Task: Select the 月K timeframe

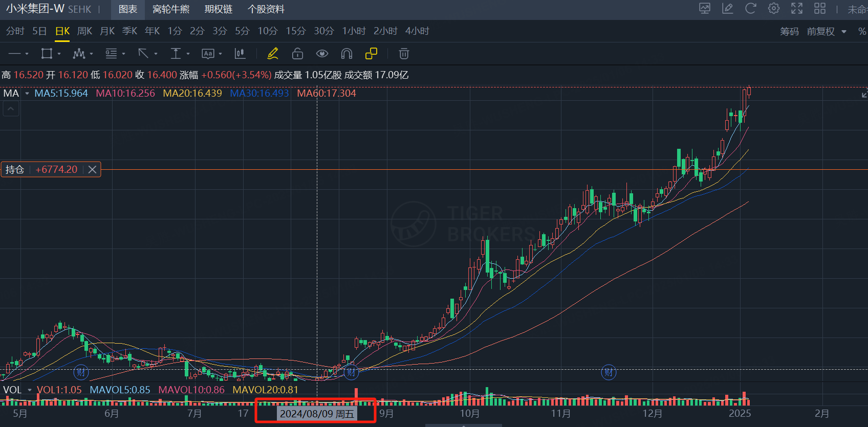Action: point(107,31)
